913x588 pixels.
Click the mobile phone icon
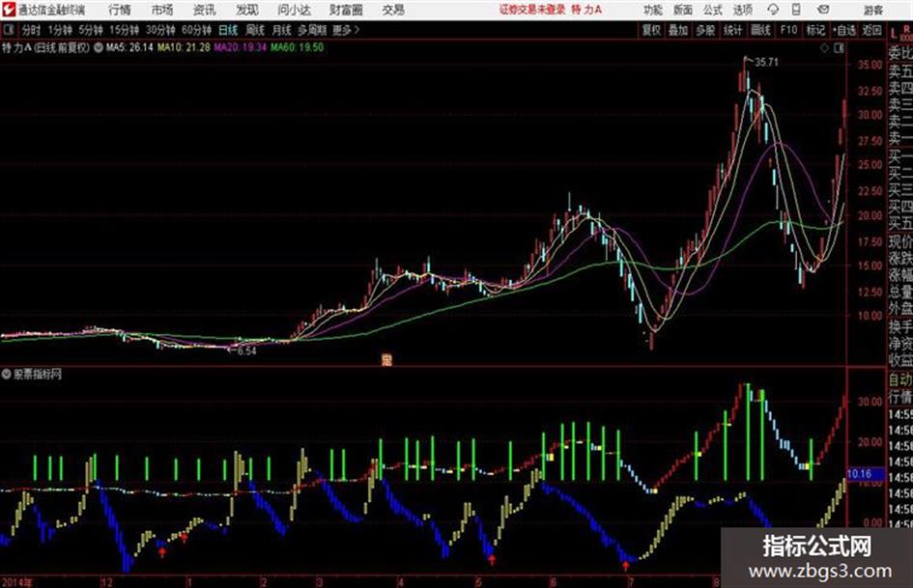click(796, 10)
